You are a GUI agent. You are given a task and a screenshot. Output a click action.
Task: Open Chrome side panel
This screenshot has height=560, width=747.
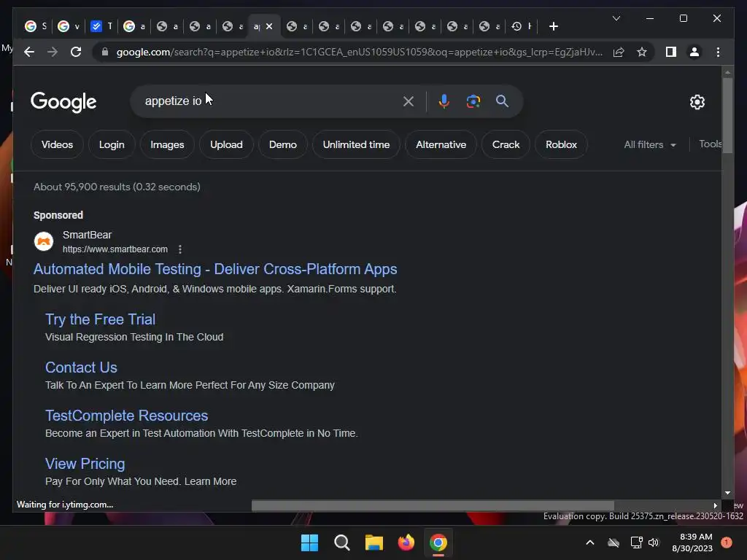[671, 52]
